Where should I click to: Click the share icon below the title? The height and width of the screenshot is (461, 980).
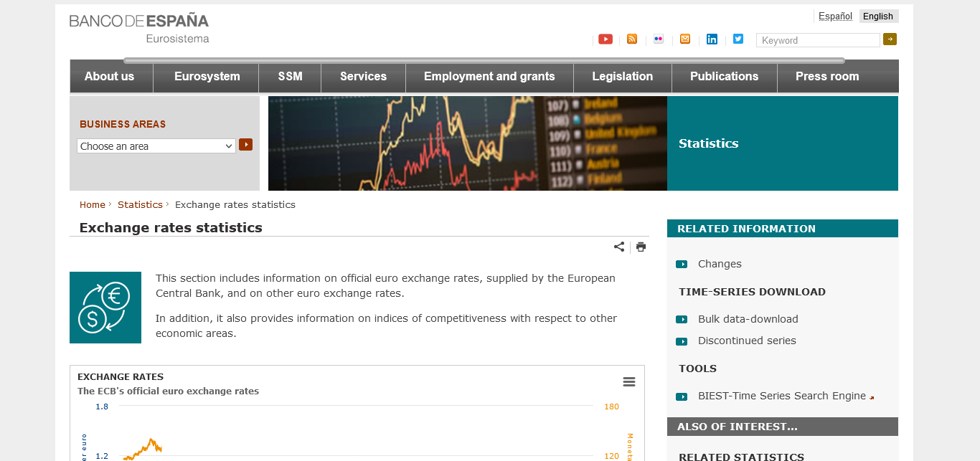pyautogui.click(x=619, y=247)
